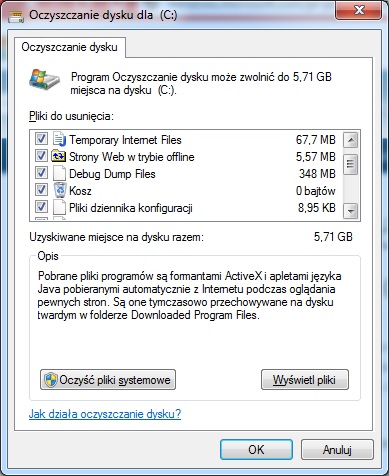Select the Oczyszczanie dysku tab
This screenshot has height=476, width=389.
coord(70,47)
